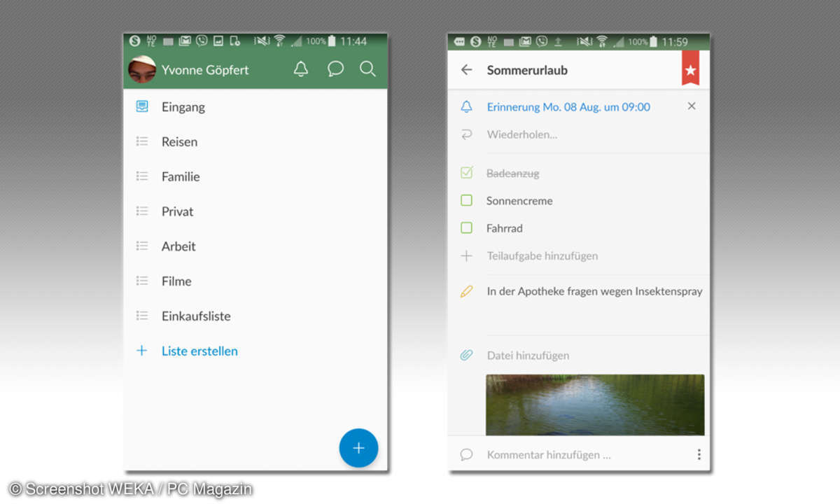Go back from the Sommerurlaub task
Image resolution: width=840 pixels, height=504 pixels.
coord(466,70)
